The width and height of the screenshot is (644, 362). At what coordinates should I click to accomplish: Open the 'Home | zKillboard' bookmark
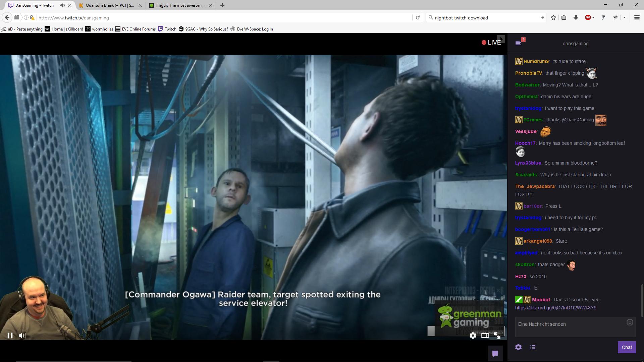(x=64, y=29)
